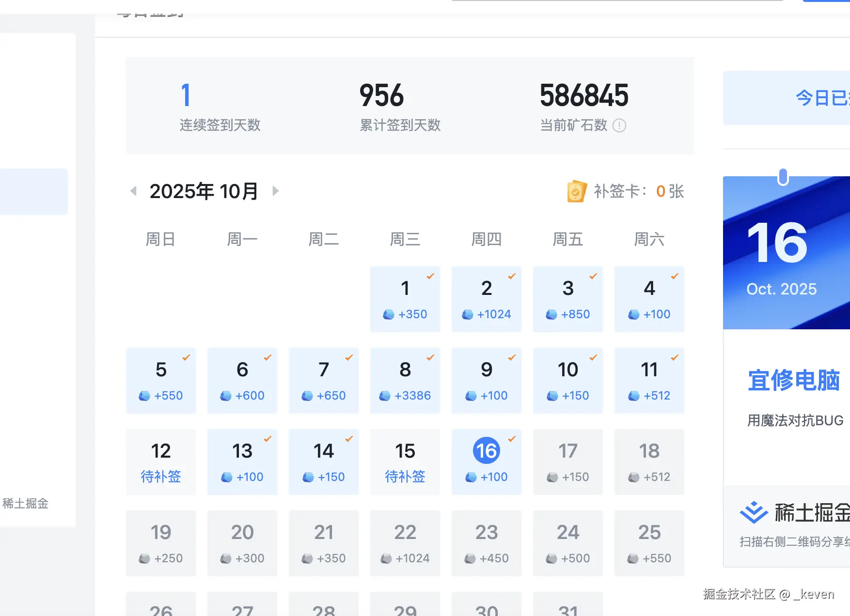Click 待补签 on October 12
The width and height of the screenshot is (850, 616).
(x=160, y=477)
